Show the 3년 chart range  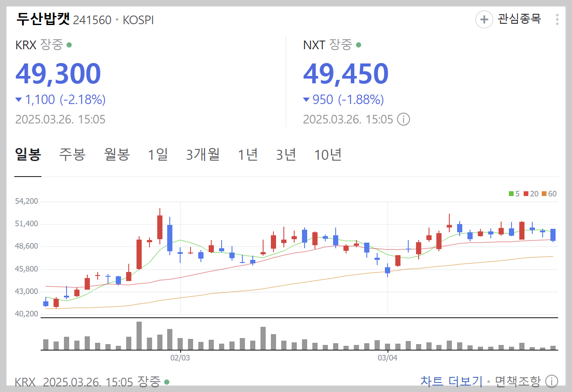286,154
